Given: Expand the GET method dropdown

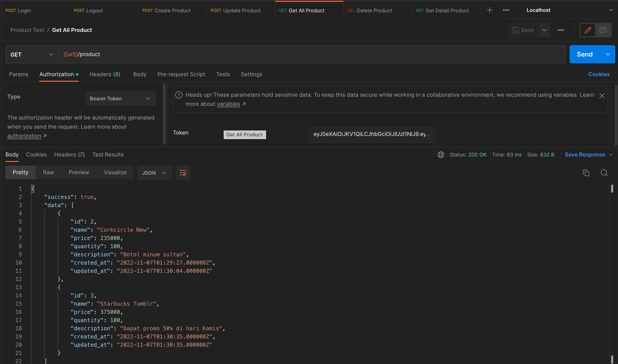Looking at the screenshot, I should tap(32, 55).
